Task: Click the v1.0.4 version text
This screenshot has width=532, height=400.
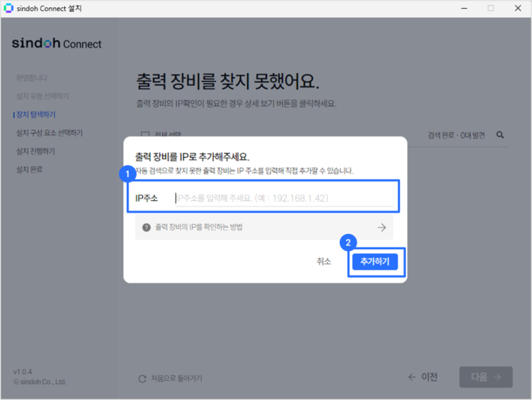Action: (22, 372)
